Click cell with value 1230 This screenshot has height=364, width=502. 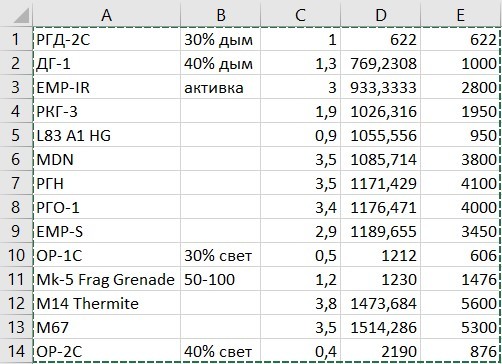click(x=380, y=279)
